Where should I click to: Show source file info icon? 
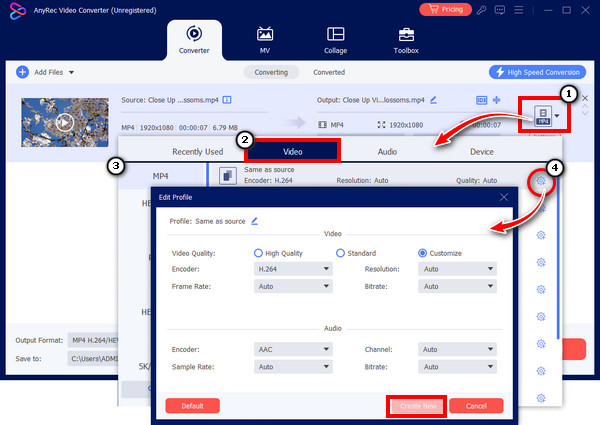(227, 100)
